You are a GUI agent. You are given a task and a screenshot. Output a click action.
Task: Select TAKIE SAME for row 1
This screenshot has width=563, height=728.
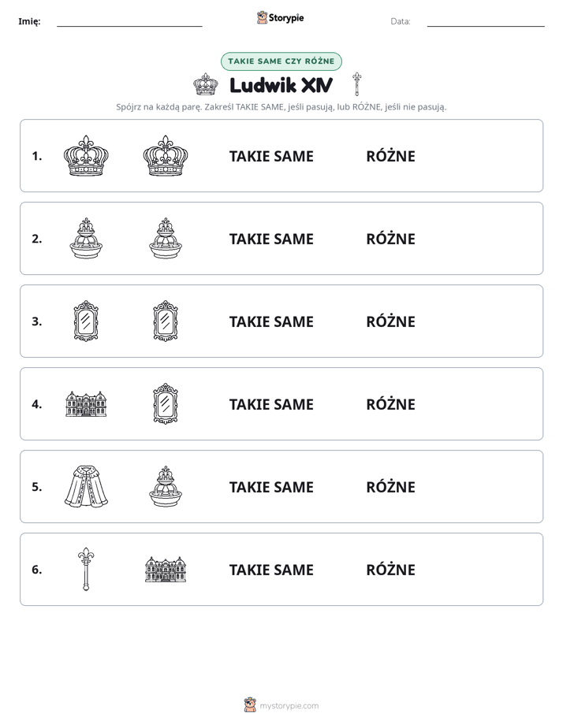(271, 157)
